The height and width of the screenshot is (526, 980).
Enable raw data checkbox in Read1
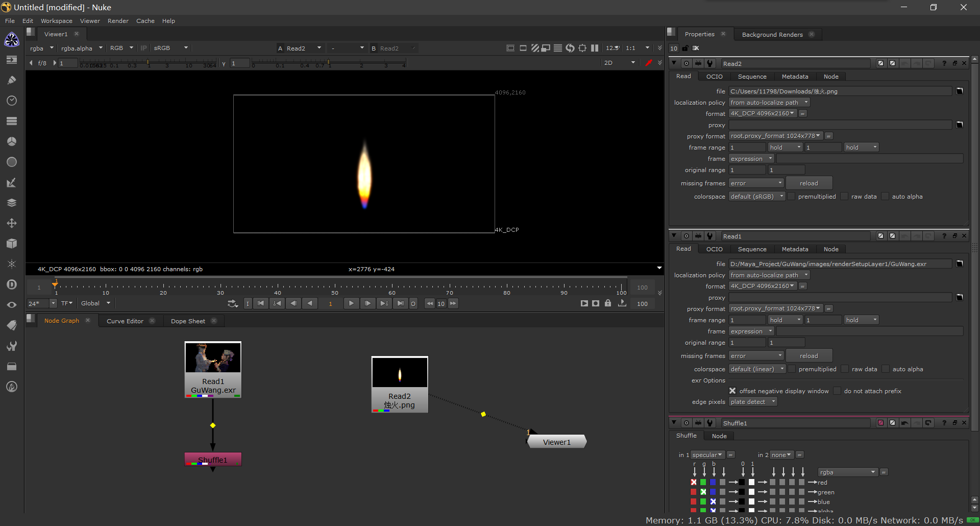(845, 369)
